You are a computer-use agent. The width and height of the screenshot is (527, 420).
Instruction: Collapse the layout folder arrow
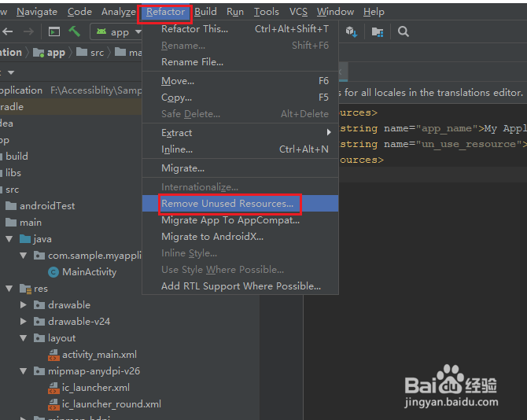[x=23, y=338]
